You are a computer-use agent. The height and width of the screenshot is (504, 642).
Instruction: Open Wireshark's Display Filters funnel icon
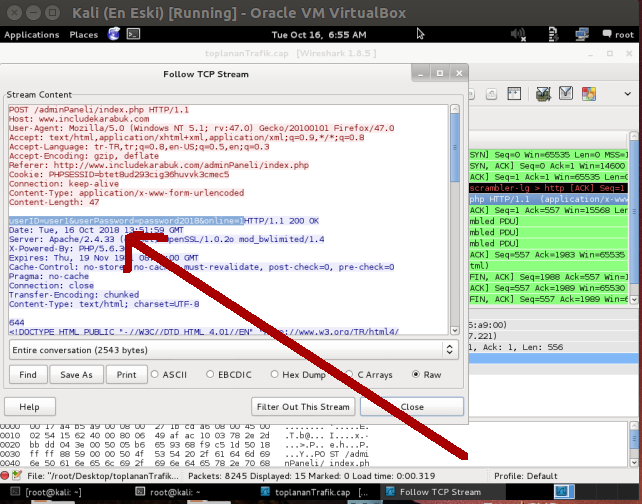tap(566, 94)
